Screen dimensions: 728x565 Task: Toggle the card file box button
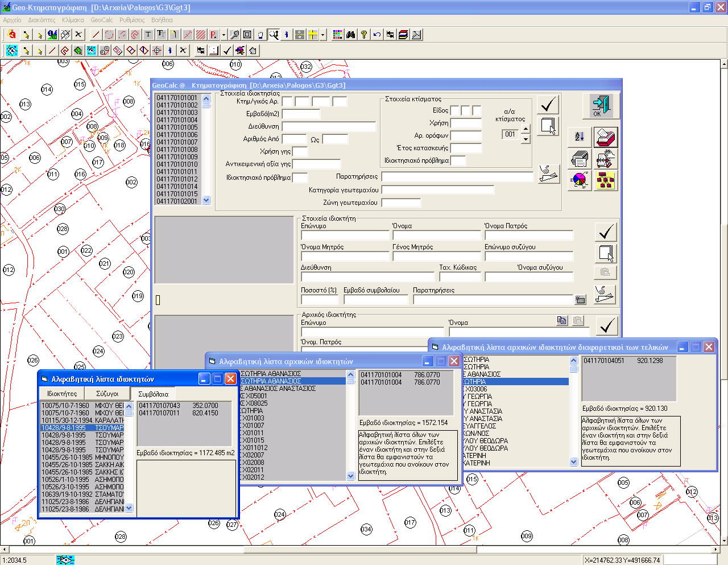point(606,137)
